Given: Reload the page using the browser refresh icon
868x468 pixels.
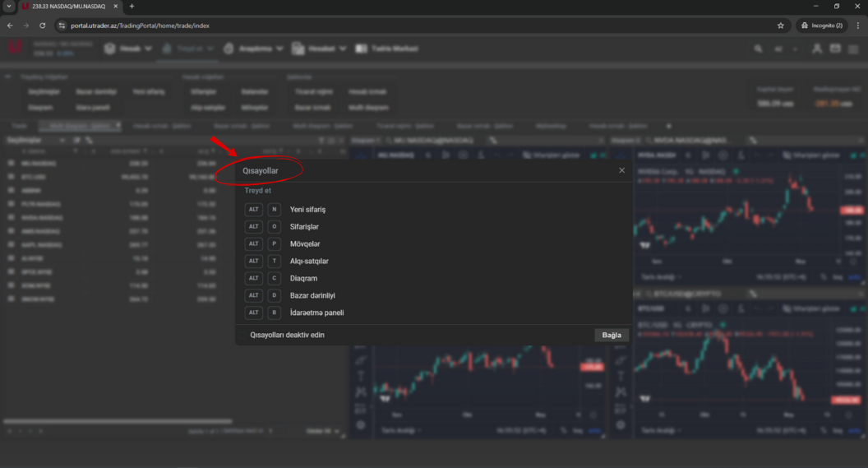Looking at the screenshot, I should (x=42, y=25).
